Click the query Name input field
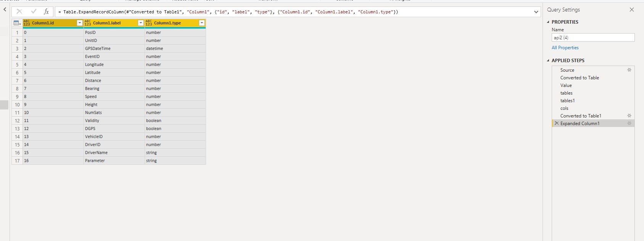 593,37
